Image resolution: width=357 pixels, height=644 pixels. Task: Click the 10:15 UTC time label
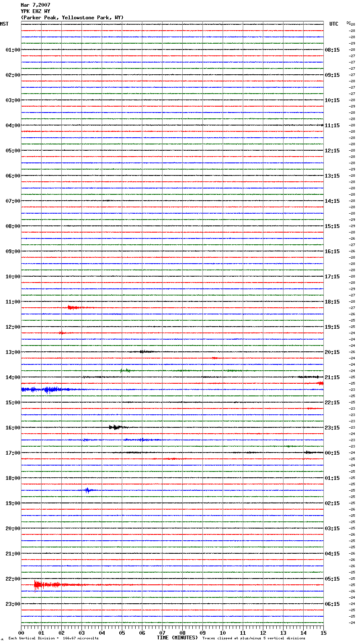[x=332, y=100]
